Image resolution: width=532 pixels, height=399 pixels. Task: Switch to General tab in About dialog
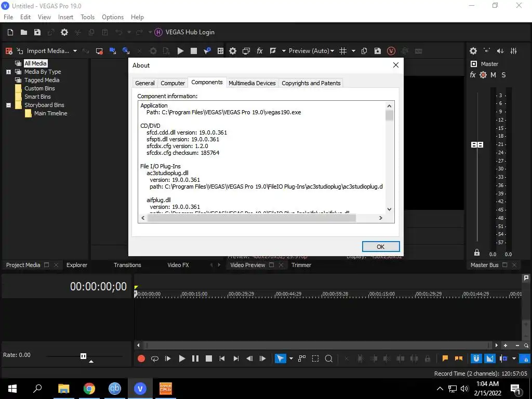point(145,83)
